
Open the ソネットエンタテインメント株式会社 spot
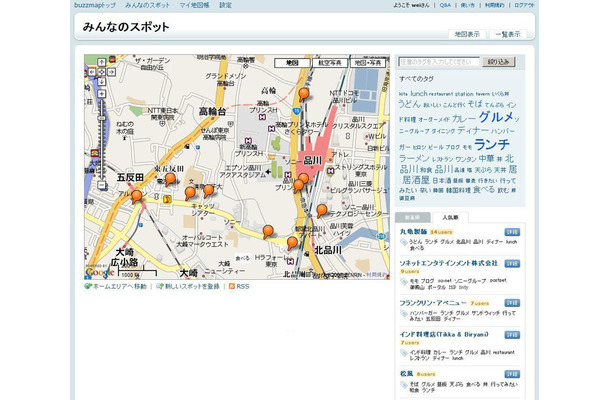tap(449, 263)
